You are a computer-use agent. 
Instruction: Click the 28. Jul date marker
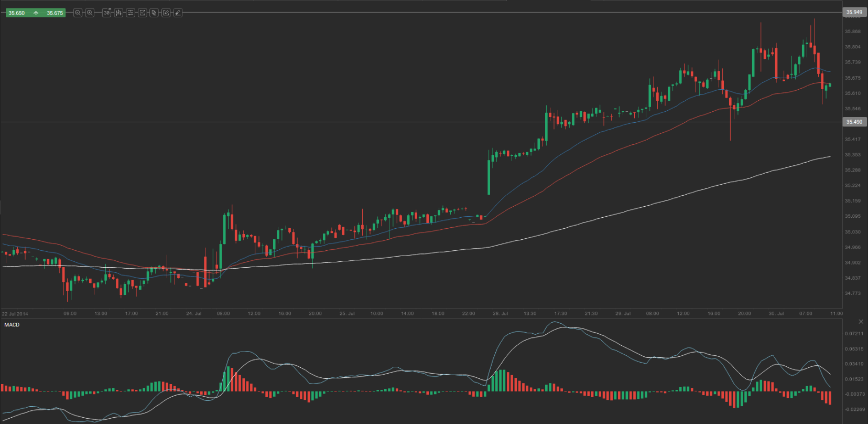(x=500, y=313)
